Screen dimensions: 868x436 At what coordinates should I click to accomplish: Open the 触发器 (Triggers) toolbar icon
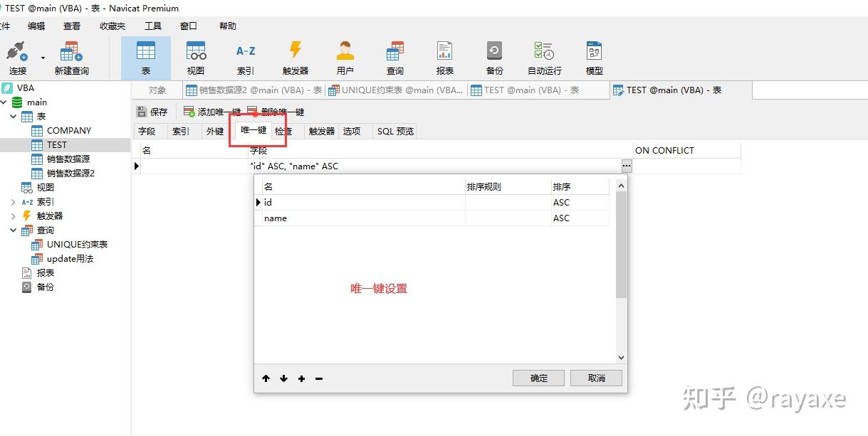click(x=296, y=57)
